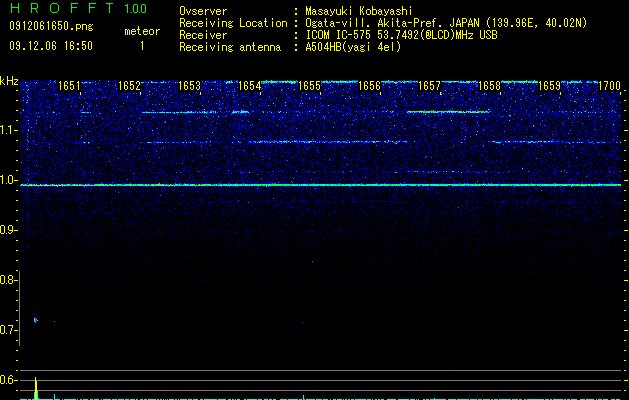The height and width of the screenshot is (400, 629).
Task: Click the 1.0 frequency axis label
Action: [x=8, y=180]
